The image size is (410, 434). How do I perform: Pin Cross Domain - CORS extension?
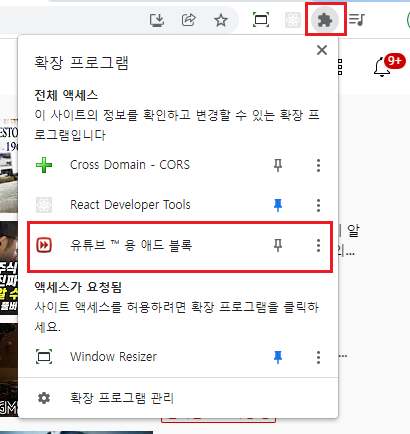point(278,165)
